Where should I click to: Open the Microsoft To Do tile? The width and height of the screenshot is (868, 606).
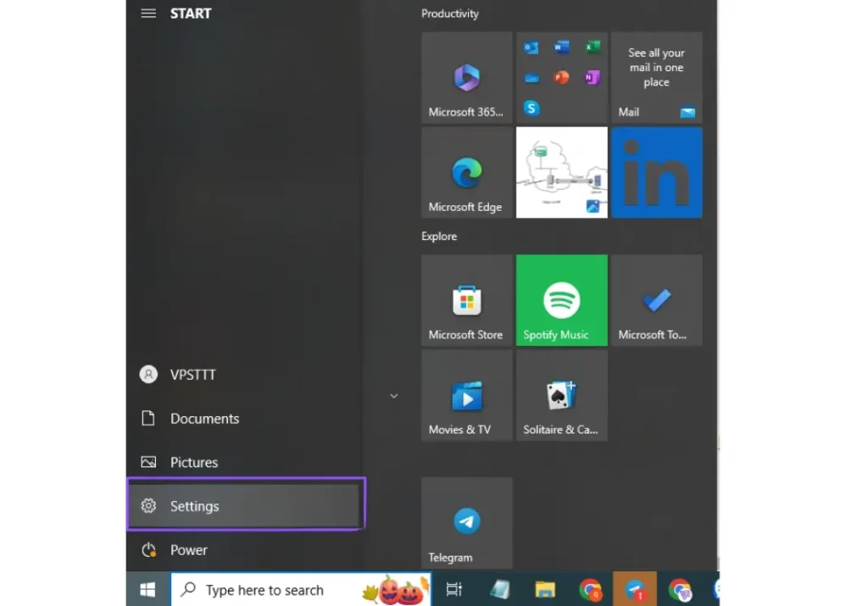tap(657, 300)
